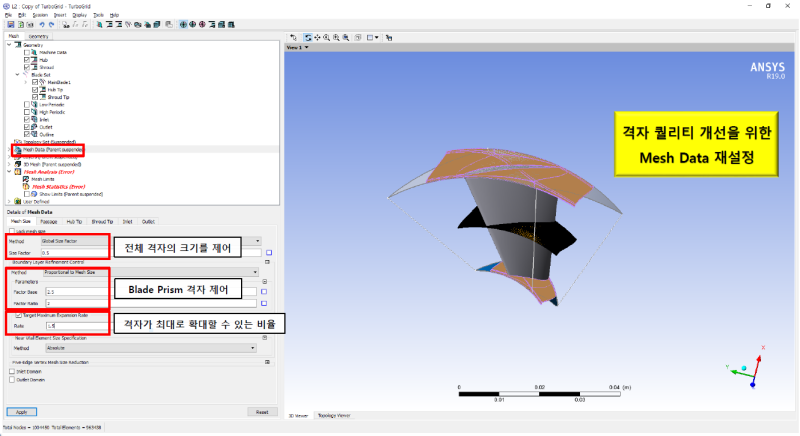
Task: Switch to the Shroud Tip details tab
Action: click(102, 222)
